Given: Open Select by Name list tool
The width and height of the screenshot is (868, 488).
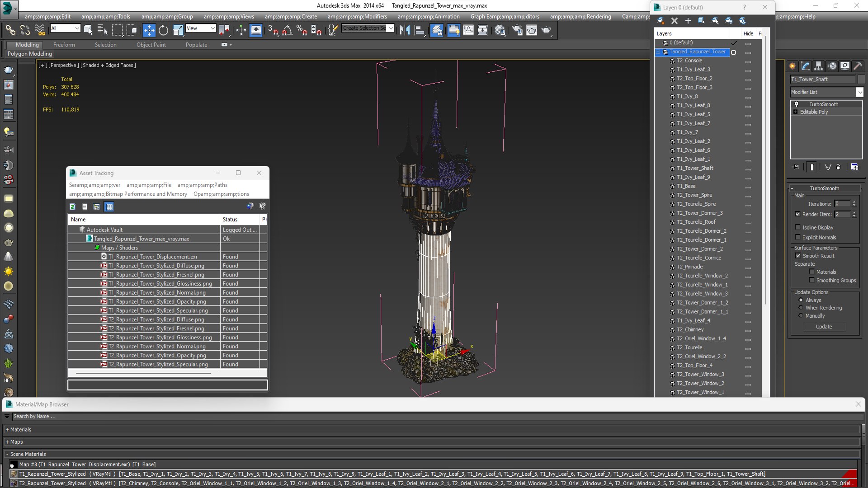Looking at the screenshot, I should tap(103, 30).
